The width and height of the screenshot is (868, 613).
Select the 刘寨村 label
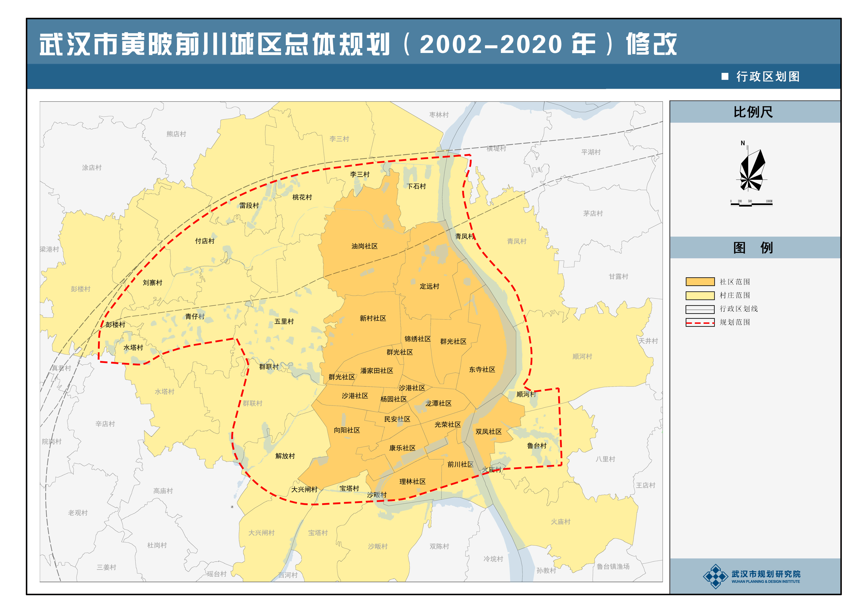(x=152, y=282)
